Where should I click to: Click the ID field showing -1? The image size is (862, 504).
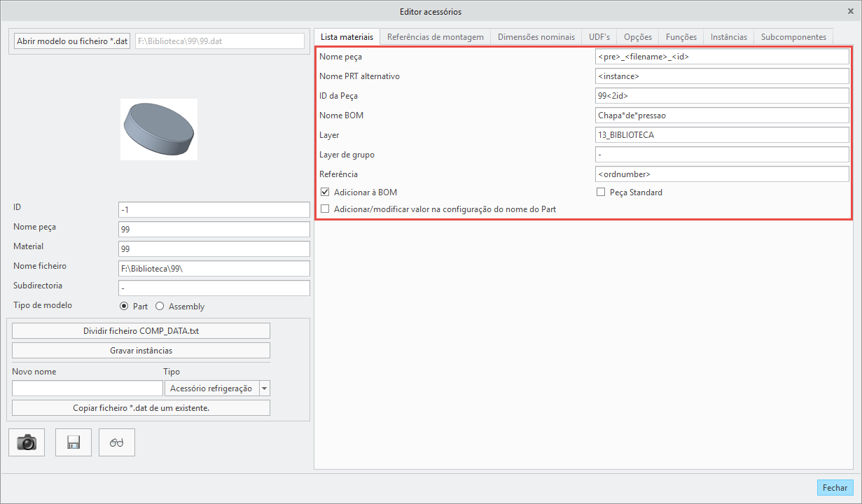coord(214,210)
